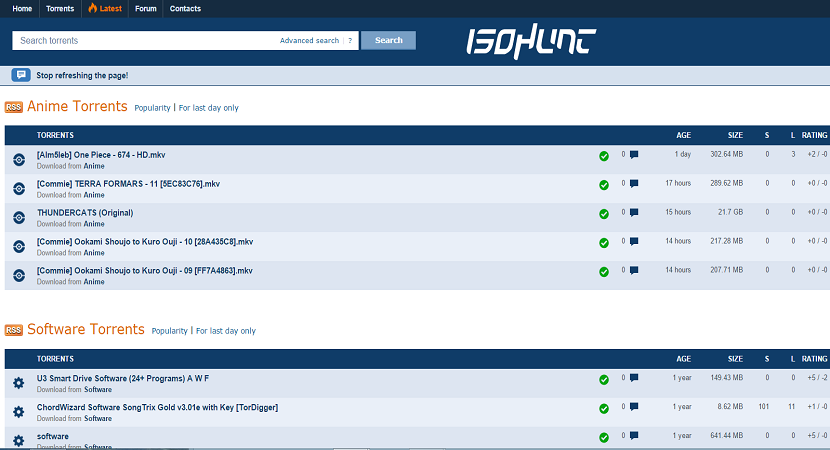
Task: Open ChordWizard Software SongTrix Gold torrent
Action: click(157, 408)
